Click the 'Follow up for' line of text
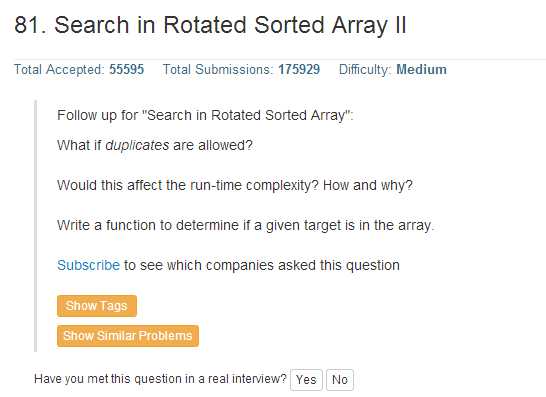Viewport: 546px width, 397px height. point(205,115)
